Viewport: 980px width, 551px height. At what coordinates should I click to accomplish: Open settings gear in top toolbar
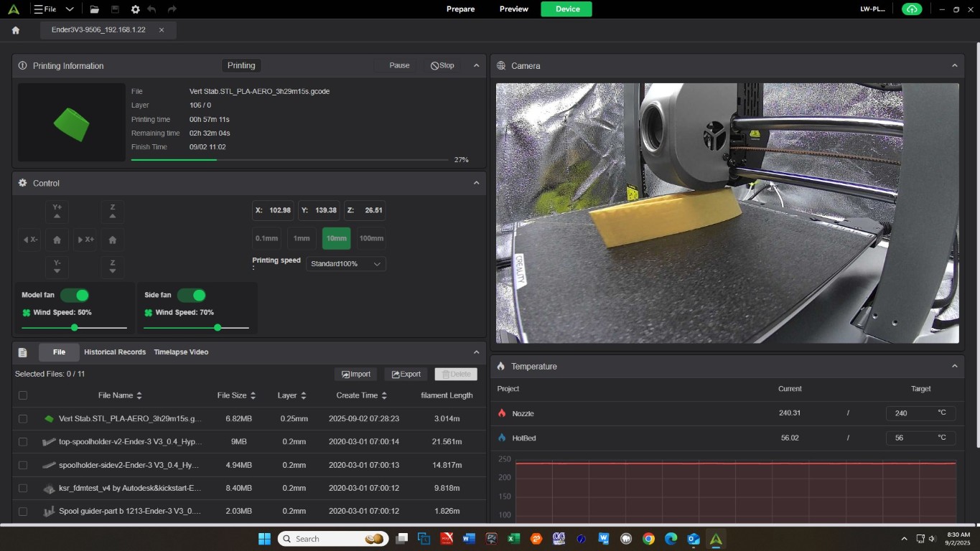(x=135, y=9)
